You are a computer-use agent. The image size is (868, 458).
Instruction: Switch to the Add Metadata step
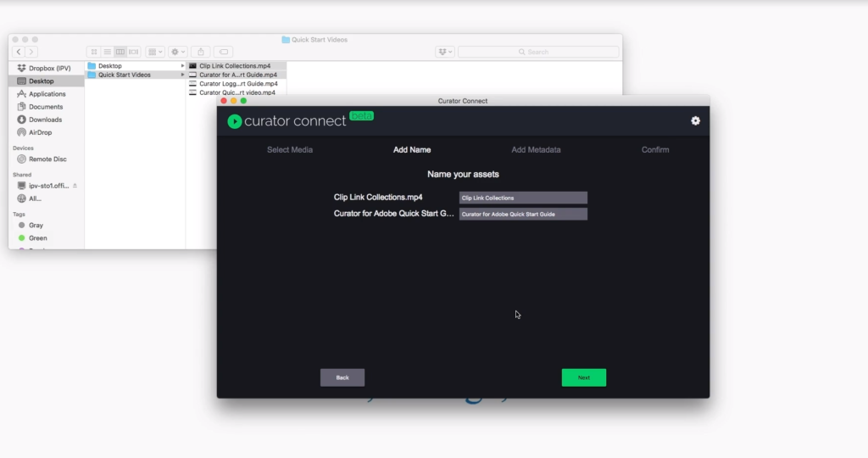point(536,149)
